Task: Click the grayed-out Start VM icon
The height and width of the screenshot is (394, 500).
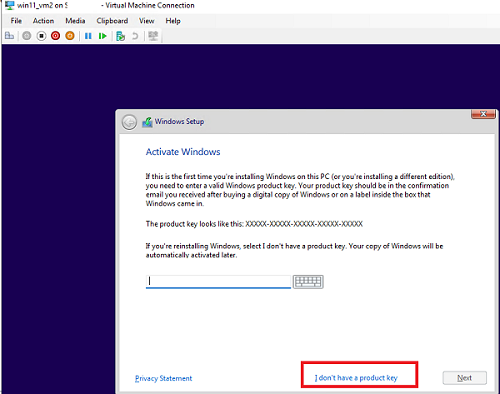Action: [27, 36]
